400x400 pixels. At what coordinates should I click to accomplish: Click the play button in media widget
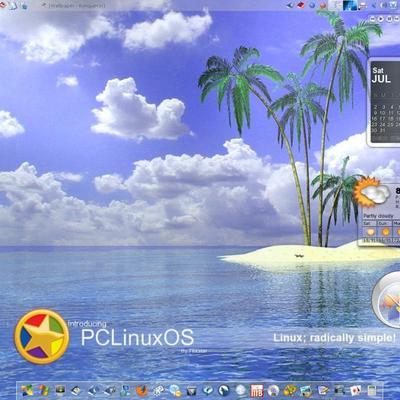tap(381, 19)
